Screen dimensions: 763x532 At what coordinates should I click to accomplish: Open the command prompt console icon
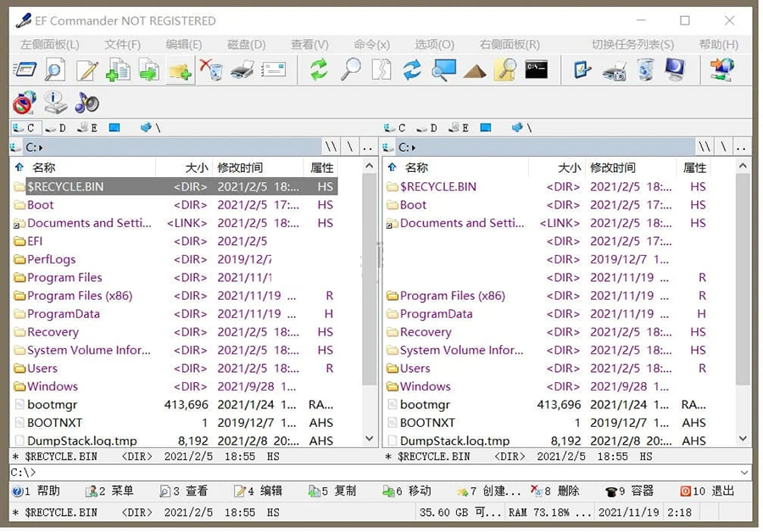click(536, 70)
